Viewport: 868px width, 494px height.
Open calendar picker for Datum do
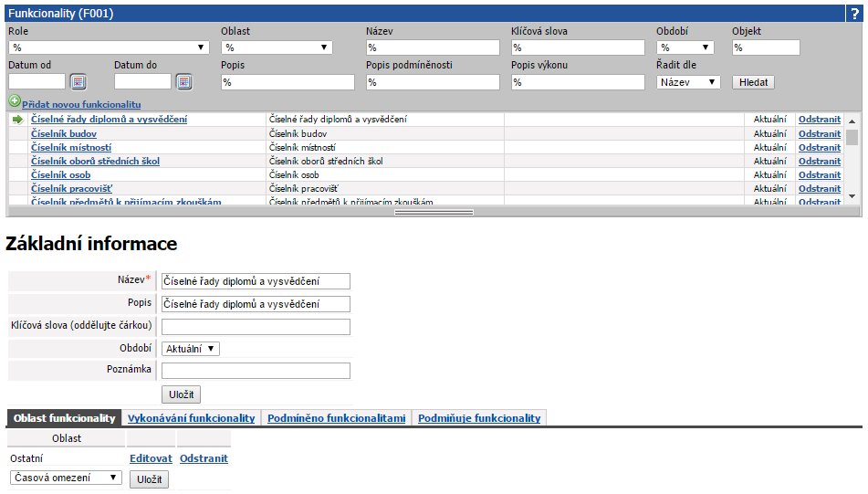click(x=183, y=82)
